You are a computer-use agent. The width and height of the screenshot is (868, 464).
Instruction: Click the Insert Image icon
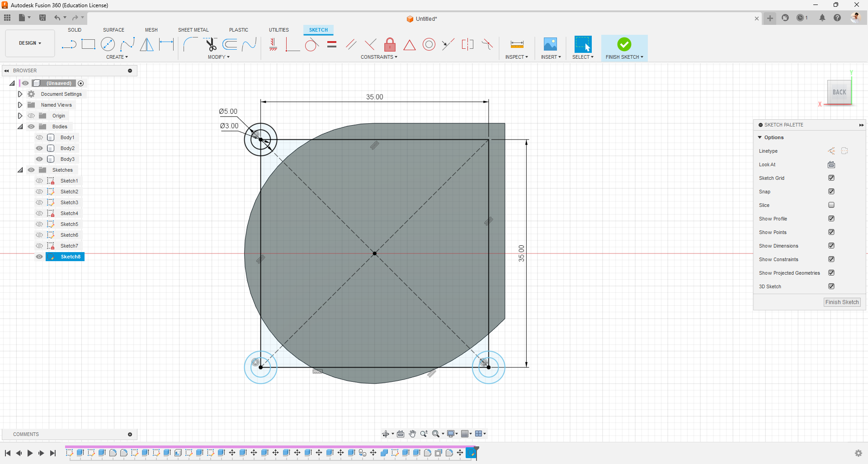550,44
